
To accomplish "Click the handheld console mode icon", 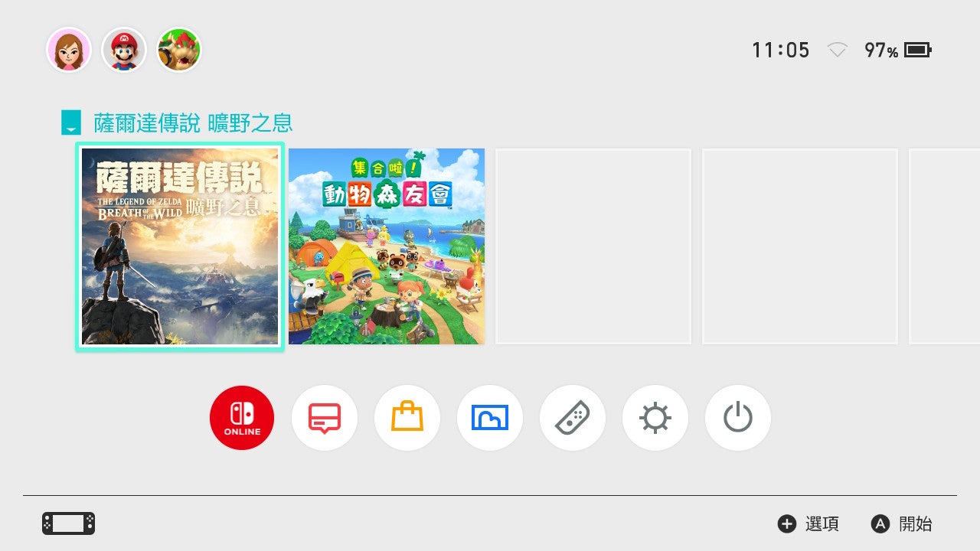I will click(x=68, y=523).
